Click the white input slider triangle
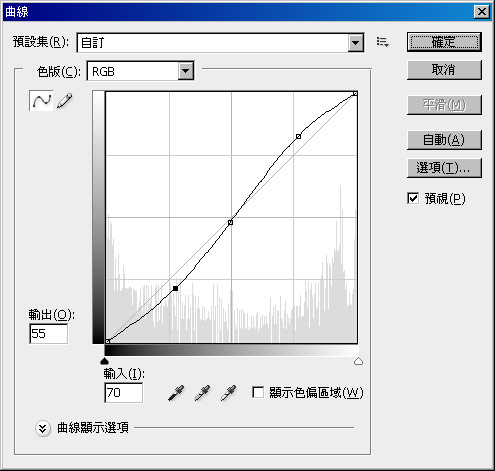This screenshot has height=471, width=495. (x=358, y=361)
